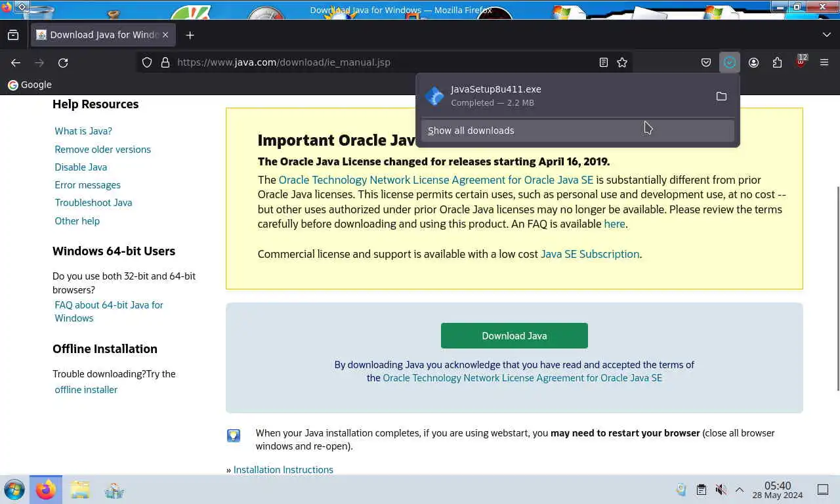The image size is (840, 504).
Task: Open the JavaSetup8u411.exe download entry
Action: tap(564, 96)
